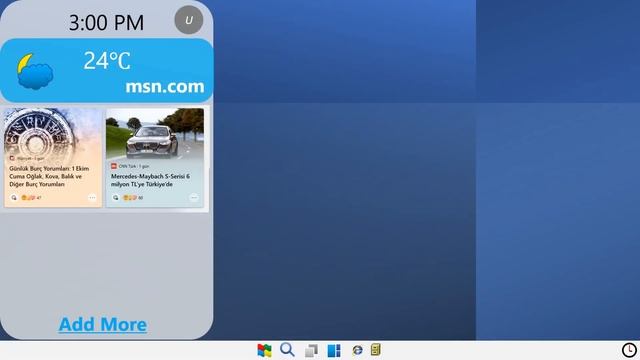Click the emoji reactions count on Mercedes card
The image size is (640, 360).
point(133,198)
